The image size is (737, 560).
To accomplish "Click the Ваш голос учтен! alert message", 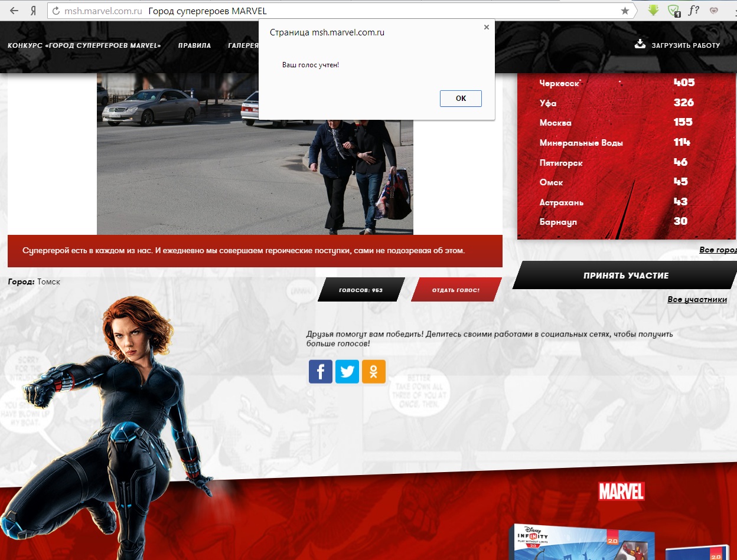I will click(311, 64).
